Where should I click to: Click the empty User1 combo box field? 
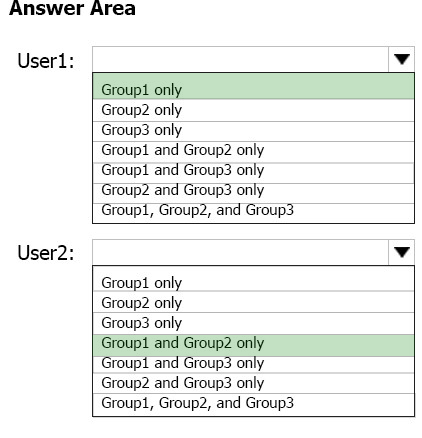point(240,59)
